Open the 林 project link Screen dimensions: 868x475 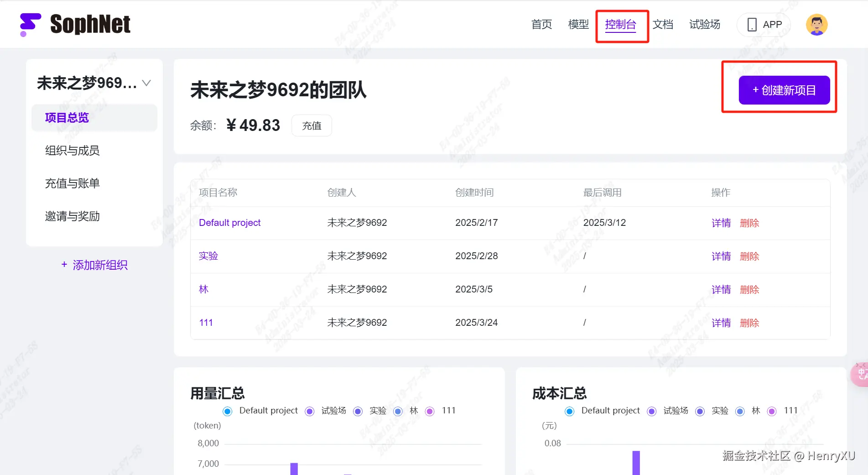pos(203,289)
